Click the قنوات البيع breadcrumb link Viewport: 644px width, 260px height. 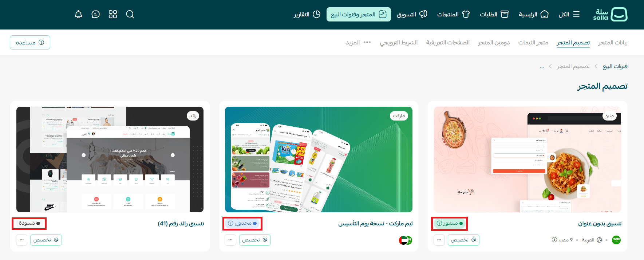coord(615,66)
